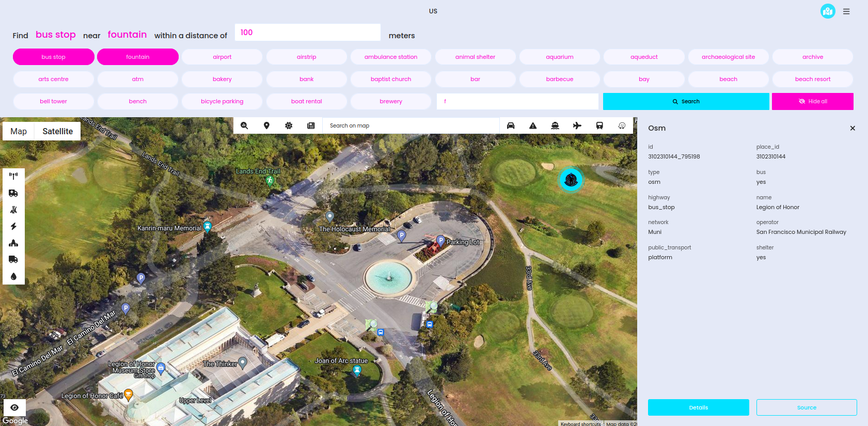Image resolution: width=868 pixels, height=426 pixels.
Task: Click the Joan of Arc statue marker
Action: pos(357,370)
